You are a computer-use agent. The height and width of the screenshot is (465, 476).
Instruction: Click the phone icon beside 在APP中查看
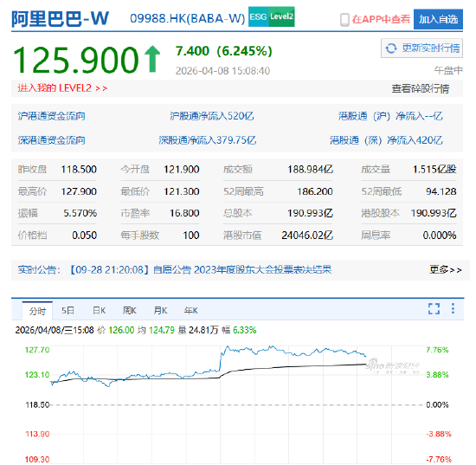coord(344,20)
